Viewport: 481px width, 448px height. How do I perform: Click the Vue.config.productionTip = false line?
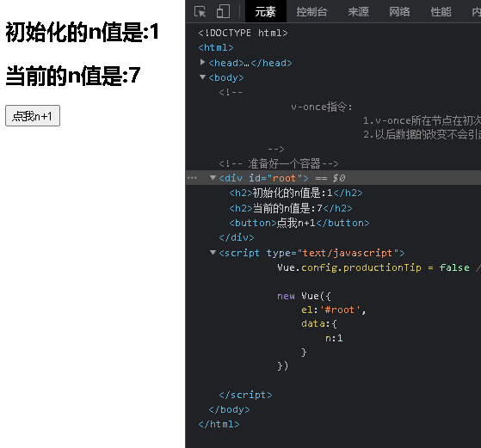[373, 267]
